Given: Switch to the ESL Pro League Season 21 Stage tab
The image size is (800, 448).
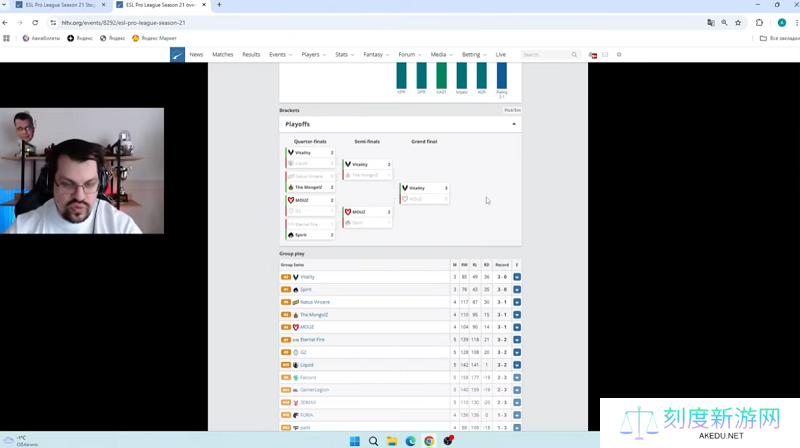Looking at the screenshot, I should [60, 5].
